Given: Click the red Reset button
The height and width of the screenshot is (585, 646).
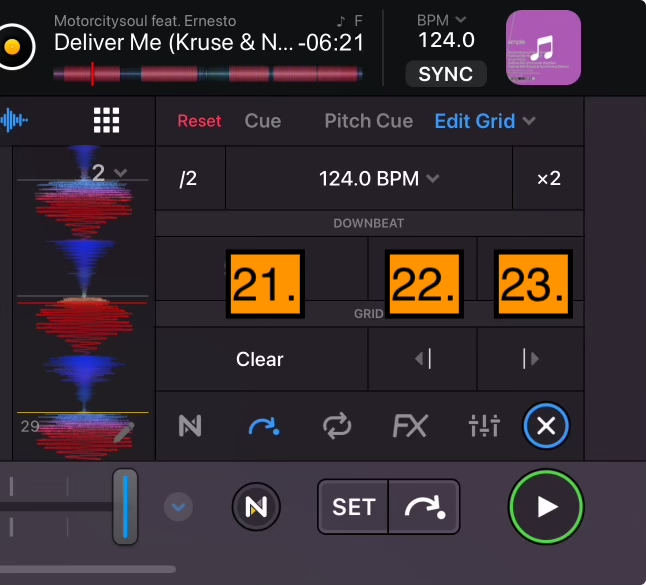Looking at the screenshot, I should pyautogui.click(x=199, y=121).
